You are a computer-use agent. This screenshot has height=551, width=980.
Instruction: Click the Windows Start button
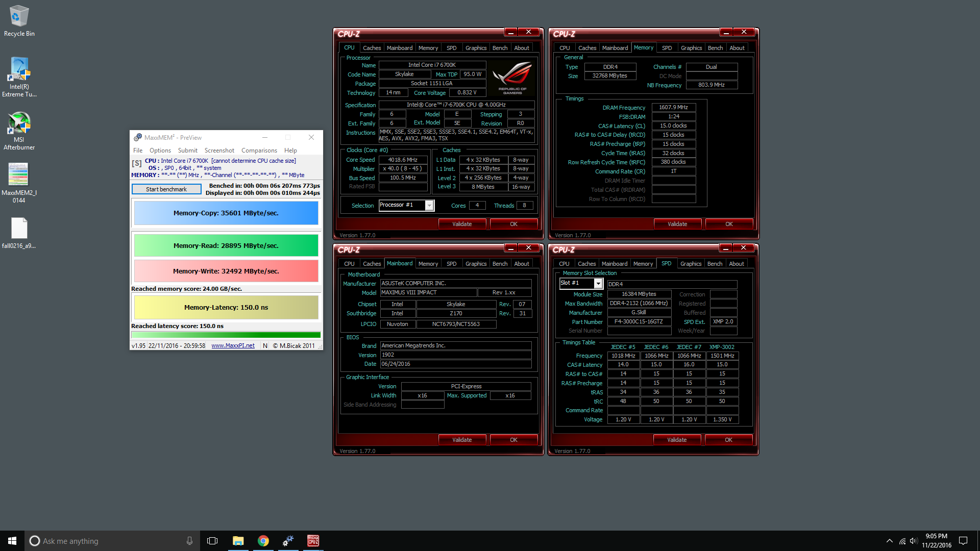[x=12, y=541]
